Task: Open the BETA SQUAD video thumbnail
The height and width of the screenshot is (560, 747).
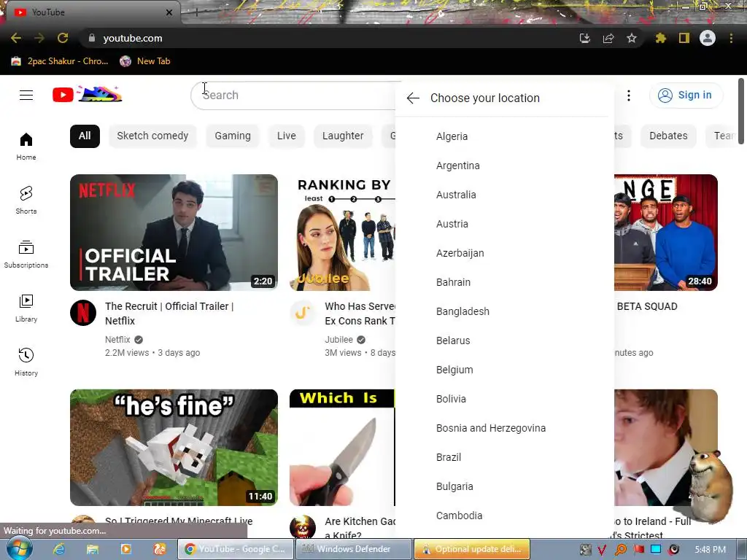Action: point(665,233)
